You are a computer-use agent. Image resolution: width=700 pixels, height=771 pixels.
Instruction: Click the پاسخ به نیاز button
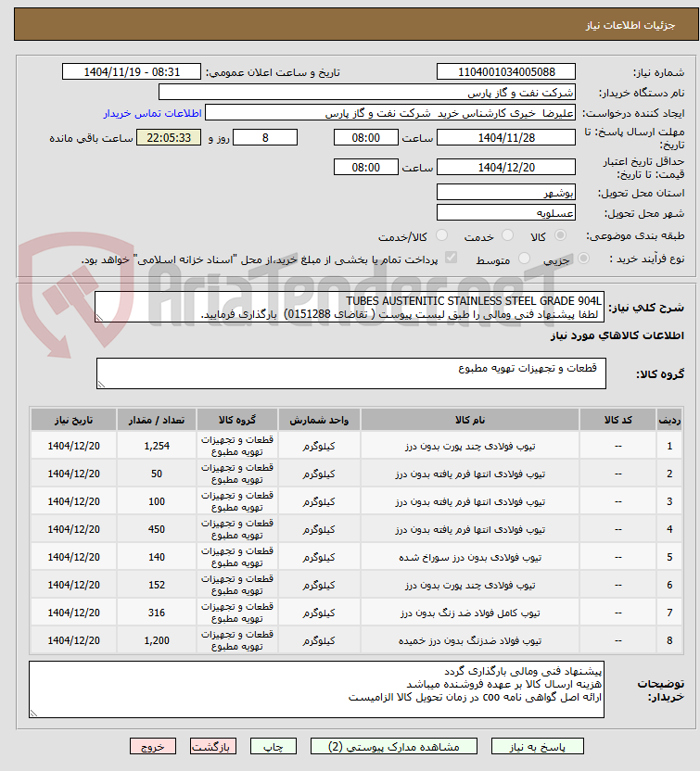point(537,746)
